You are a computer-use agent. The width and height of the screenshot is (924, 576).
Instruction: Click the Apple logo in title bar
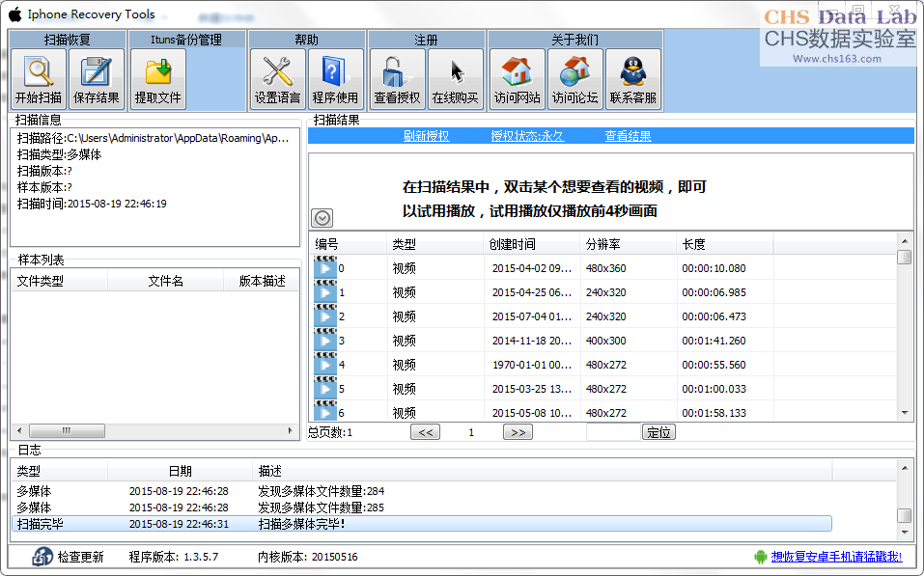pos(15,14)
